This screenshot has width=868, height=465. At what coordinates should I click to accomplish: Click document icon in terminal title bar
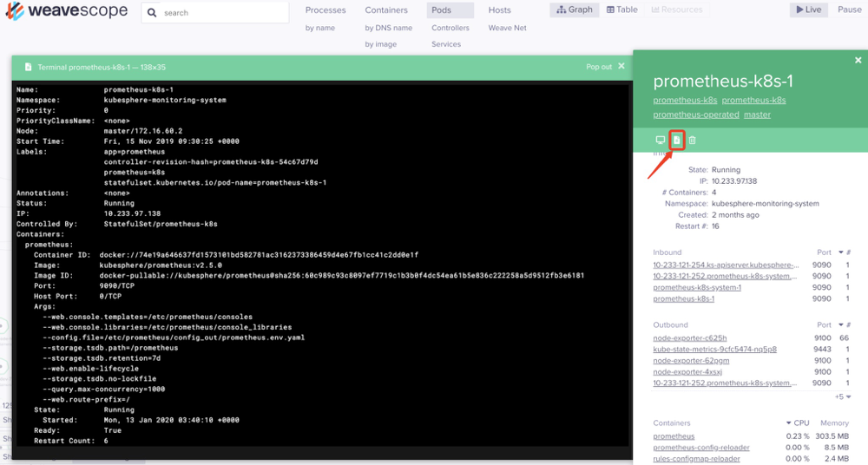29,67
